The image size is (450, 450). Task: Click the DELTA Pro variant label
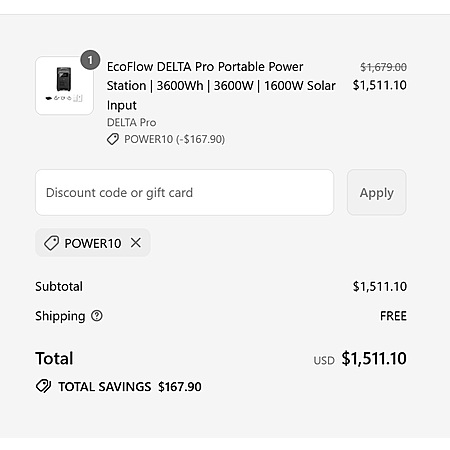tap(131, 122)
